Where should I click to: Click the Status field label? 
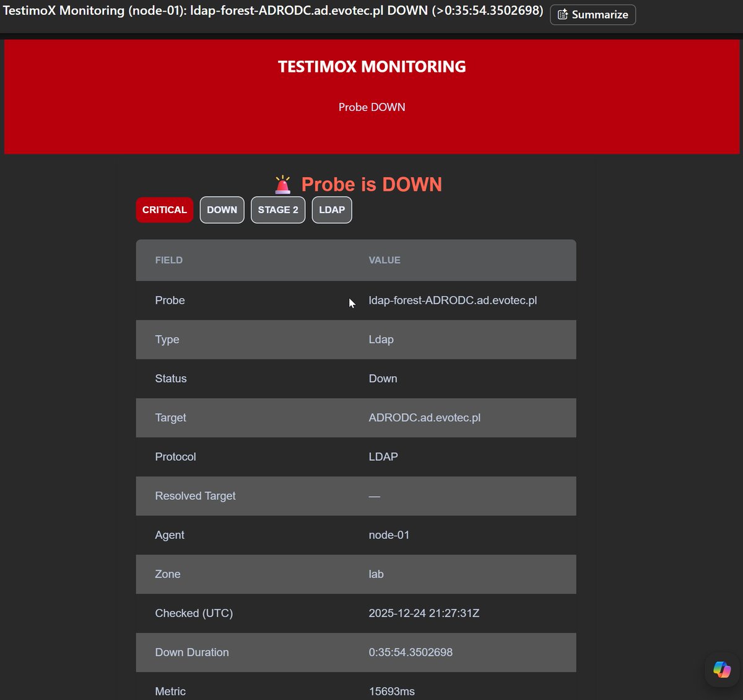point(171,378)
